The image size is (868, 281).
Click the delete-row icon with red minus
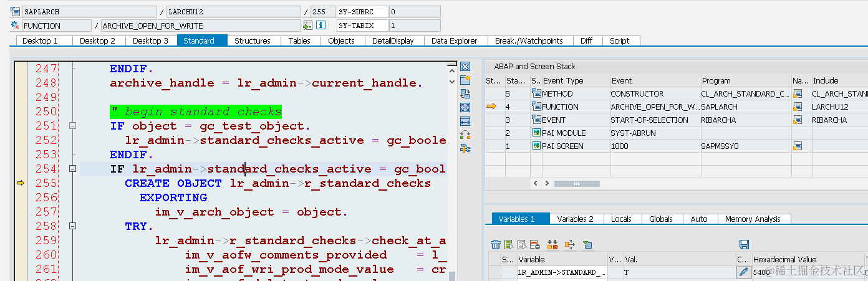536,245
